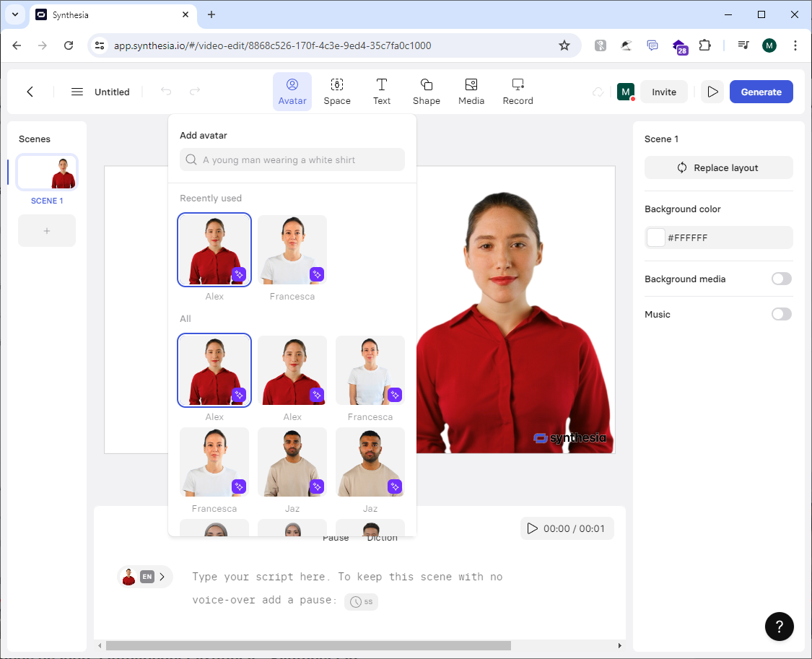Screen dimensions: 812x659
Task: Open the Record tool
Action: [518, 92]
